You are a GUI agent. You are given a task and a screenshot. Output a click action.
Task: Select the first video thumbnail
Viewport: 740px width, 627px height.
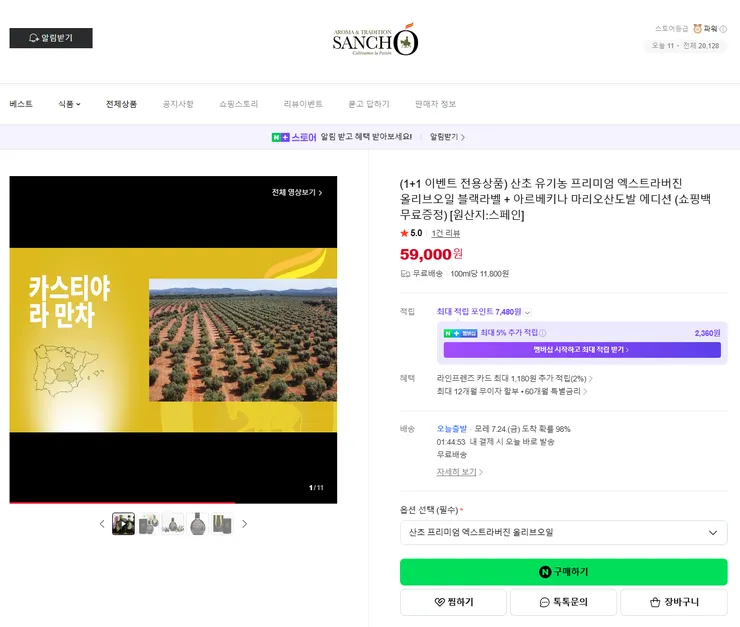tap(124, 524)
